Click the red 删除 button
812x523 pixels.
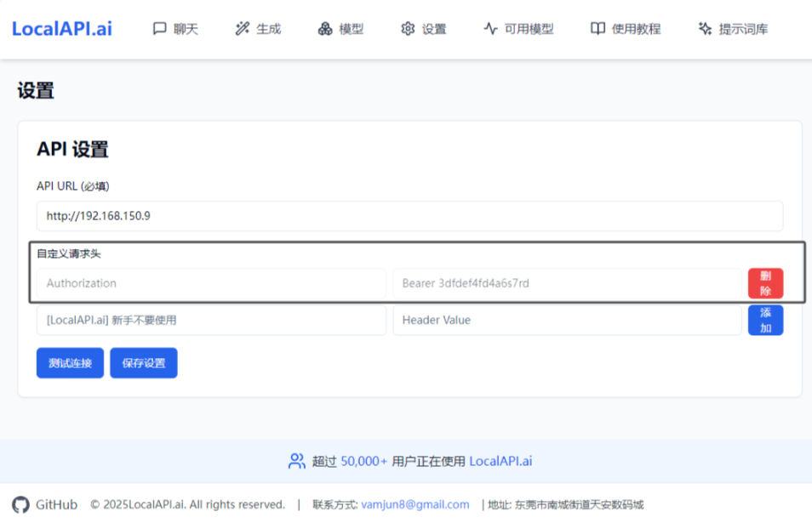[765, 282]
